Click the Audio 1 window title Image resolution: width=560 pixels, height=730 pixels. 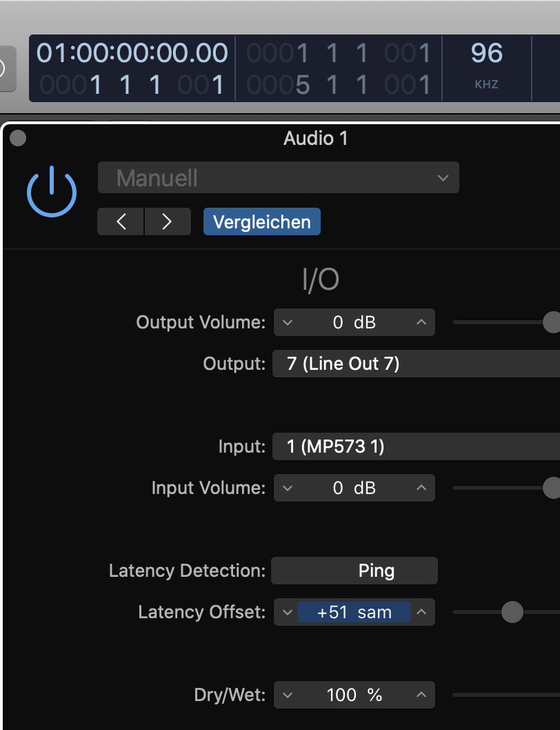tap(316, 138)
